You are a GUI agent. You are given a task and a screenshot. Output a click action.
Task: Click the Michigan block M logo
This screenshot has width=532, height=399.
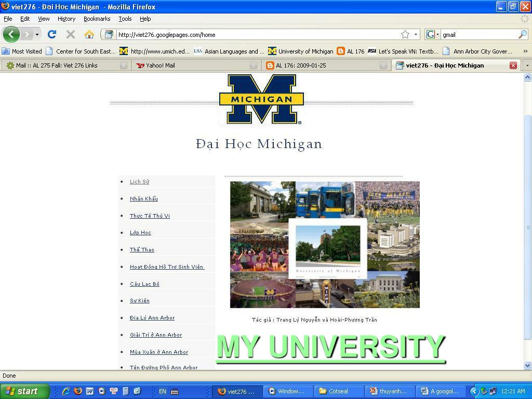[x=261, y=99]
